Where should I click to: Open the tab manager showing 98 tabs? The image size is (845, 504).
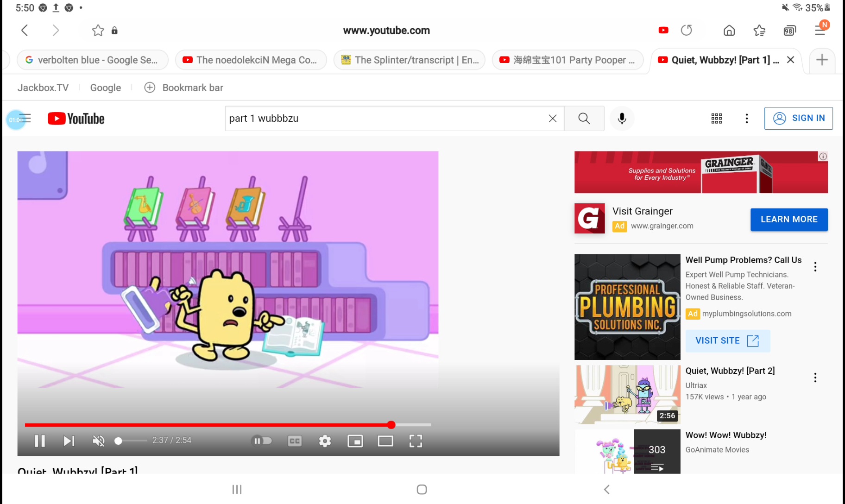[790, 31]
